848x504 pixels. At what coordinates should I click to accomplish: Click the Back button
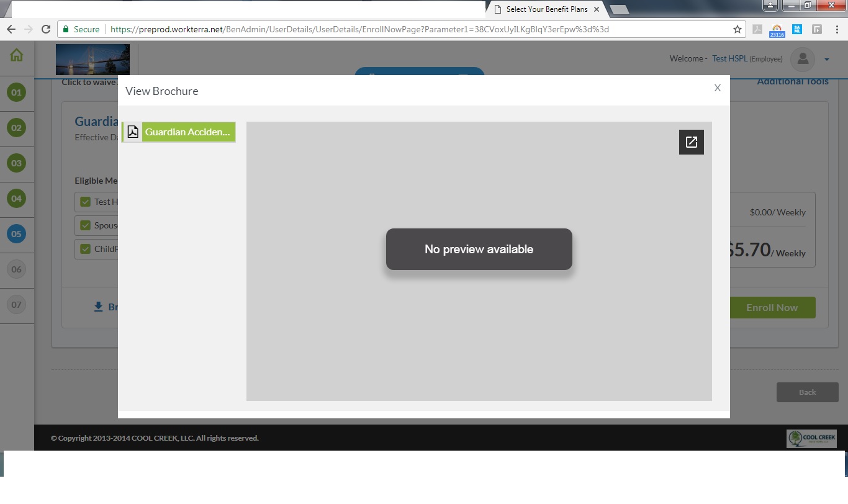(x=807, y=392)
